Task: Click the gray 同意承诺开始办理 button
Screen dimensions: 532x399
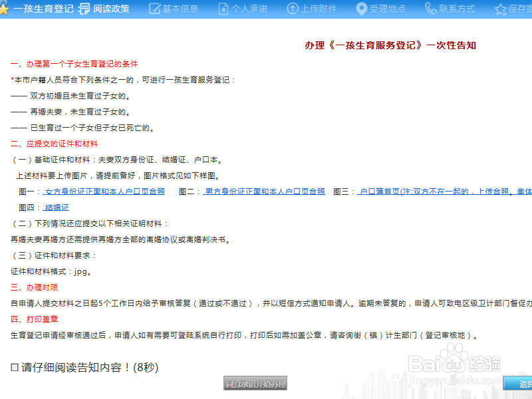Action: [255, 384]
